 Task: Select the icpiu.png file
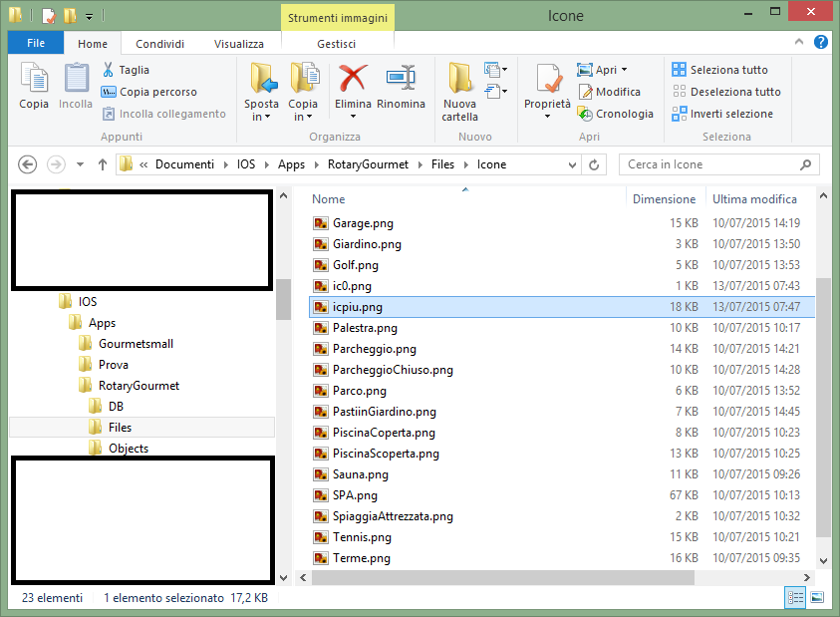coord(562,307)
